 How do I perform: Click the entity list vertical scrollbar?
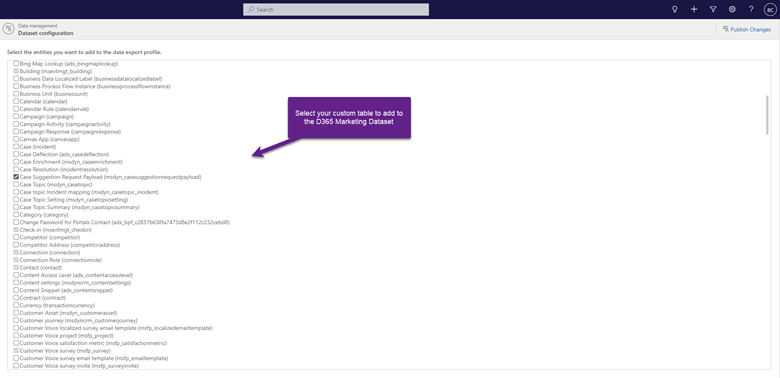pos(767,115)
